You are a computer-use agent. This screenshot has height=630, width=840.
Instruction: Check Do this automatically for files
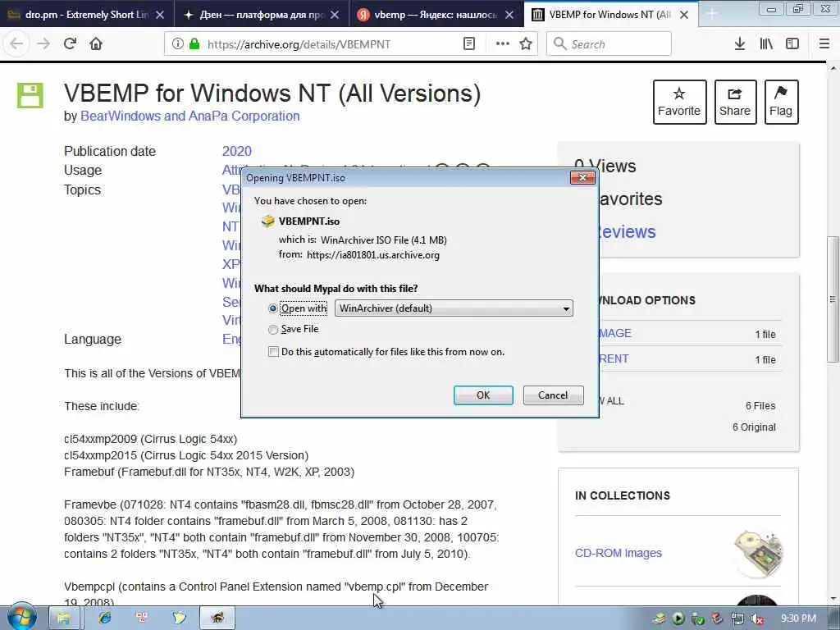click(273, 352)
